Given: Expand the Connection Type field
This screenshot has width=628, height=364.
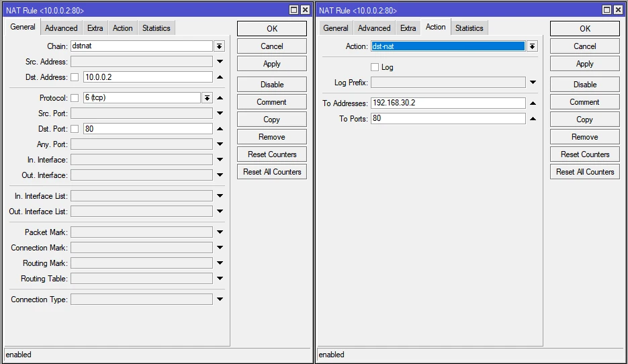Looking at the screenshot, I should (x=220, y=300).
